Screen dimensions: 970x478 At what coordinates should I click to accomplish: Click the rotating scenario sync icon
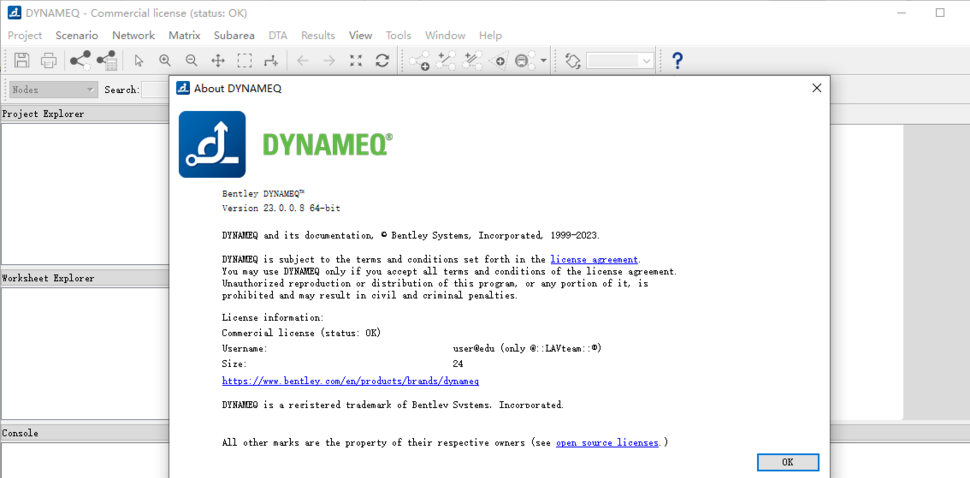pyautogui.click(x=573, y=61)
